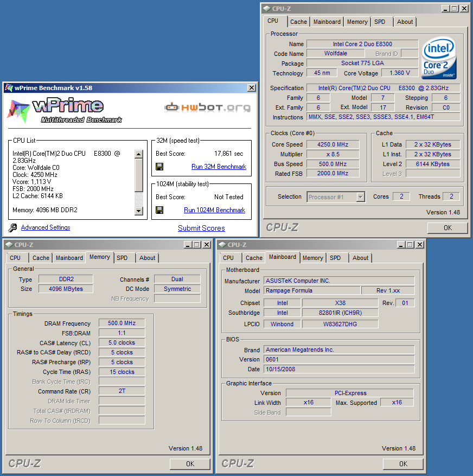473x476 pixels.
Task: Open Memory tab in processor window
Action: pos(357,22)
